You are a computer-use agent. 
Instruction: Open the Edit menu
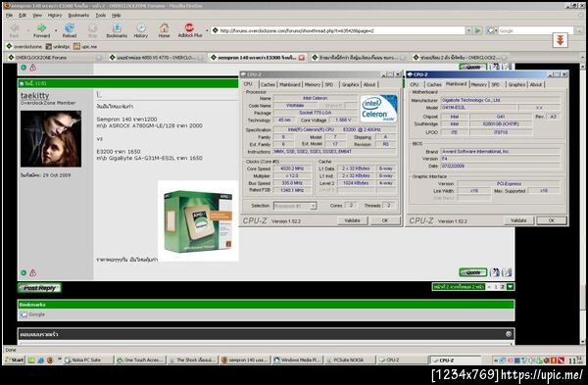(x=23, y=15)
